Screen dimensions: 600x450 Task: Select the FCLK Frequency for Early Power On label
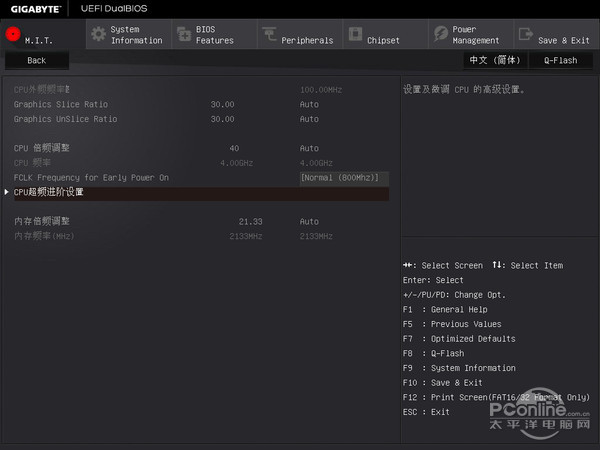coord(91,178)
